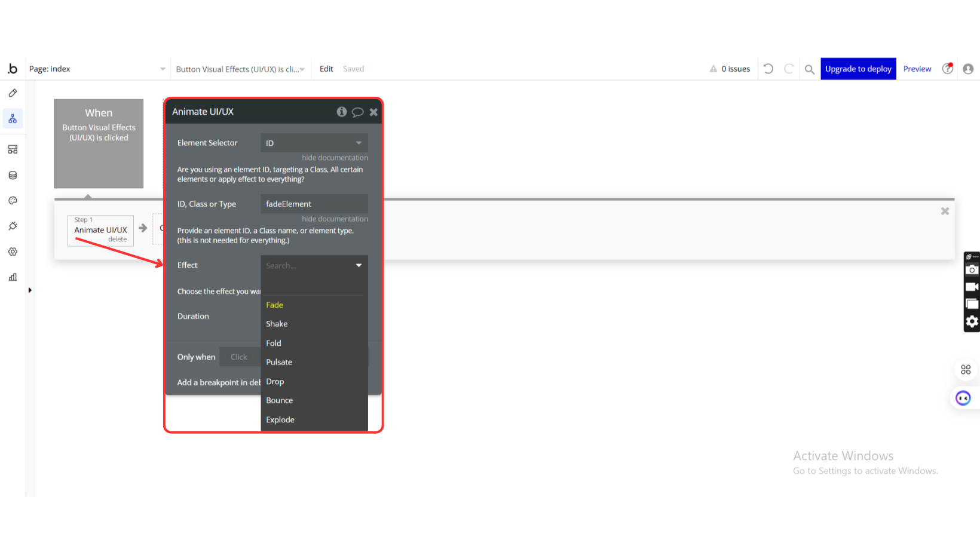The height and width of the screenshot is (552, 980).
Task: Open the comment bubble in panel header
Action: [357, 112]
